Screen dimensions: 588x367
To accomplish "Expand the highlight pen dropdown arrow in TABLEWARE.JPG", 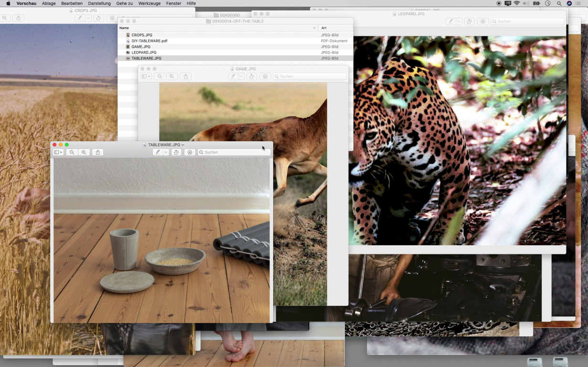I will [166, 152].
